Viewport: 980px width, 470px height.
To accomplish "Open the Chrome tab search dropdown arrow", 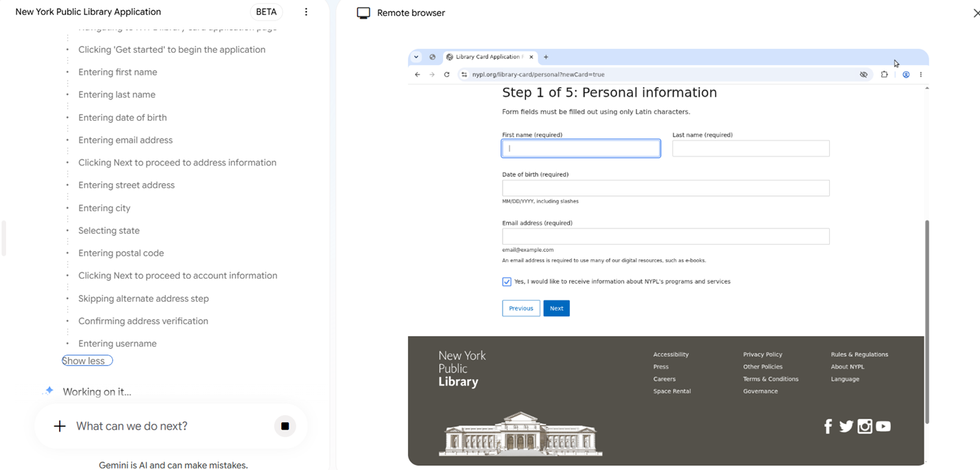I will (416, 57).
